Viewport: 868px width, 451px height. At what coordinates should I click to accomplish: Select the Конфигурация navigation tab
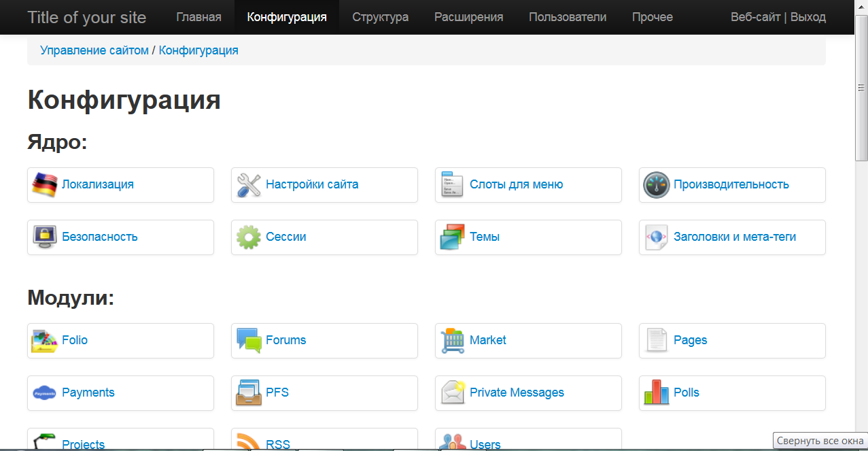[x=287, y=17]
